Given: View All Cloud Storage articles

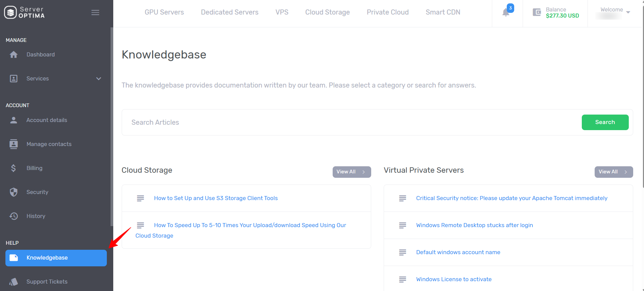Looking at the screenshot, I should click(352, 172).
